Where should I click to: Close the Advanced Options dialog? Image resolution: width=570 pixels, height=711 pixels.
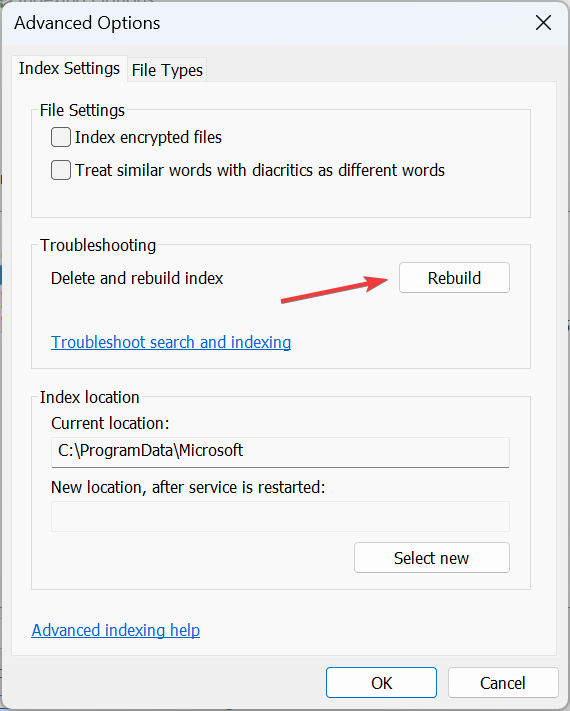pos(543,23)
